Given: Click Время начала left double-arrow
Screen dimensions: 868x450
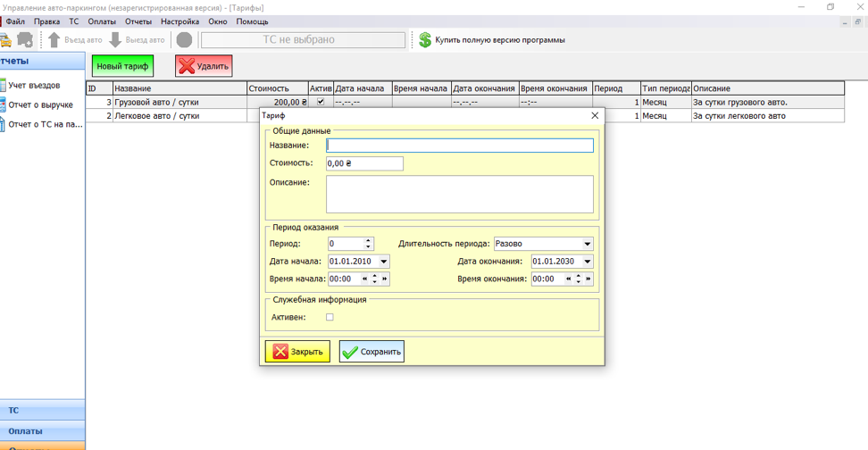Looking at the screenshot, I should click(365, 279).
